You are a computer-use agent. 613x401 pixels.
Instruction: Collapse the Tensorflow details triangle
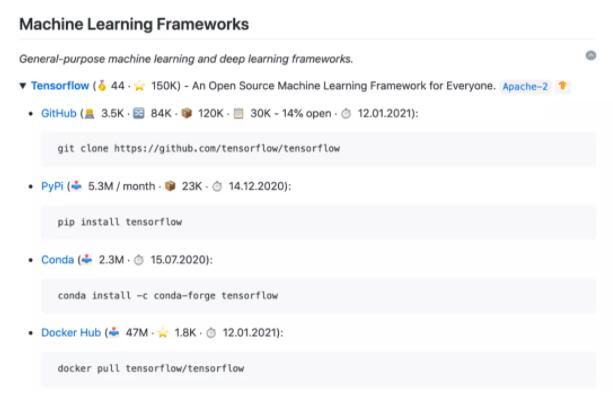23,86
